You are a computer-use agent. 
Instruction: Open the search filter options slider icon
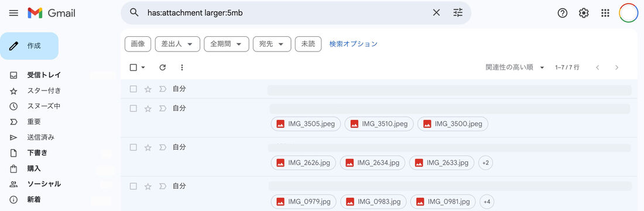(458, 13)
